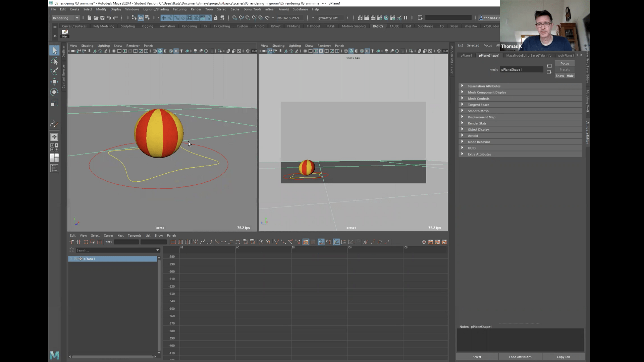Click the Scale tool icon
644x362 pixels.
pos(54,103)
